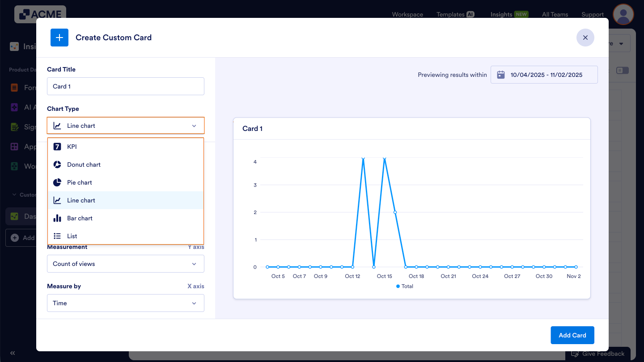Select the Pie chart option
The width and height of the screenshot is (644, 362).
(x=79, y=182)
